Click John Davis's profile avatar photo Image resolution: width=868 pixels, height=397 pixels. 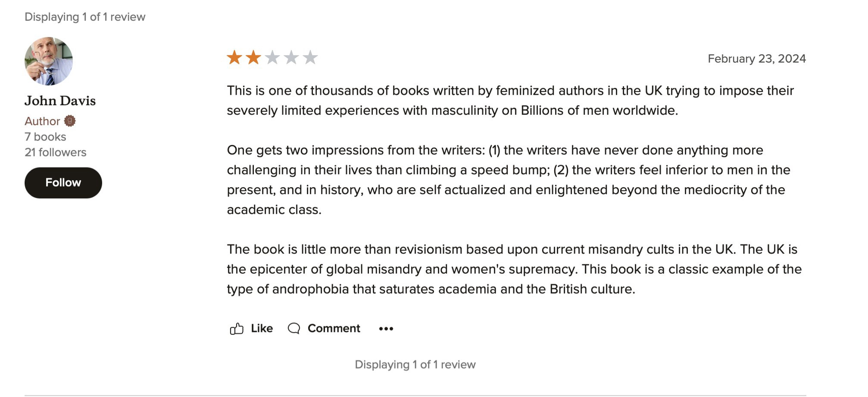49,61
